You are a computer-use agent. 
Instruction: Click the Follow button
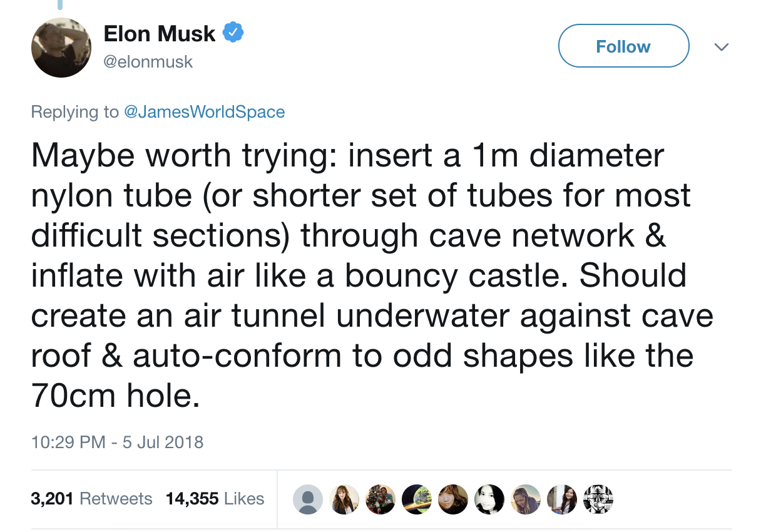(623, 46)
